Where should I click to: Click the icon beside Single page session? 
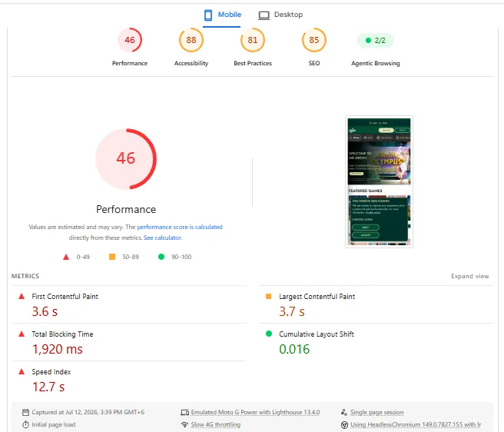344,412
